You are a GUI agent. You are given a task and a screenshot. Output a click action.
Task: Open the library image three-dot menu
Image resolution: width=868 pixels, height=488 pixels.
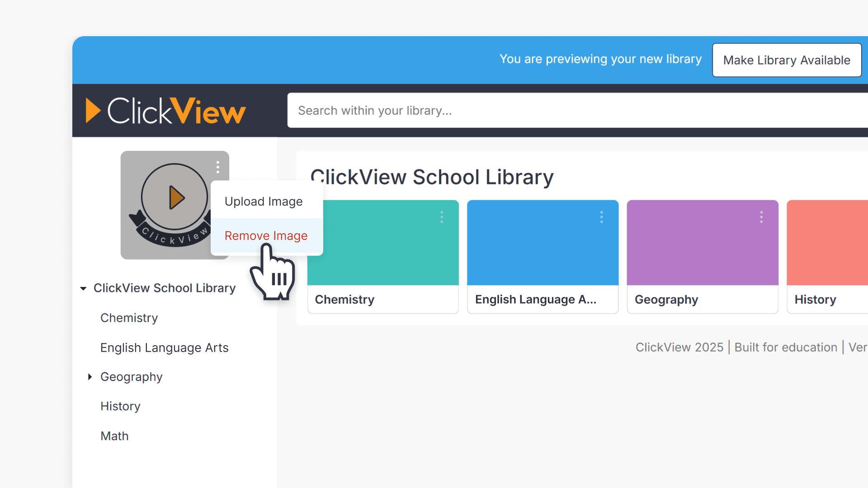click(218, 167)
